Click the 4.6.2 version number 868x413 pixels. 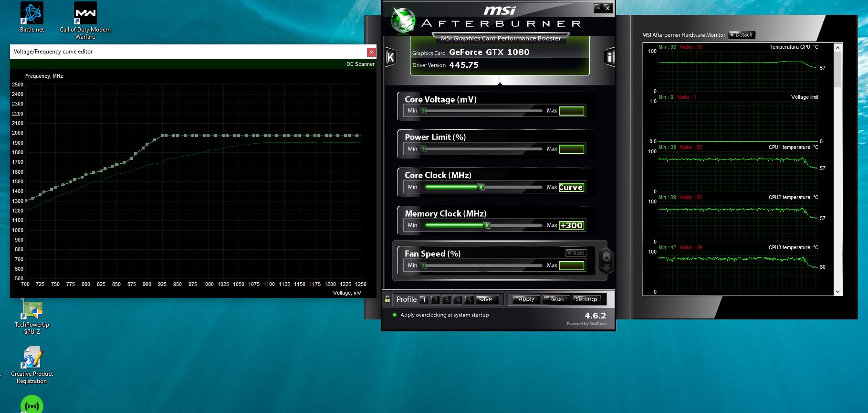tap(595, 316)
